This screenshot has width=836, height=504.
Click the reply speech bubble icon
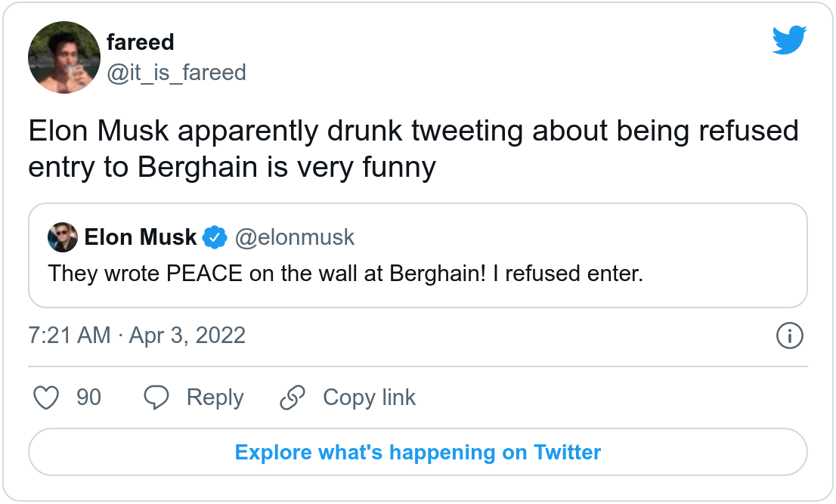coord(156,397)
